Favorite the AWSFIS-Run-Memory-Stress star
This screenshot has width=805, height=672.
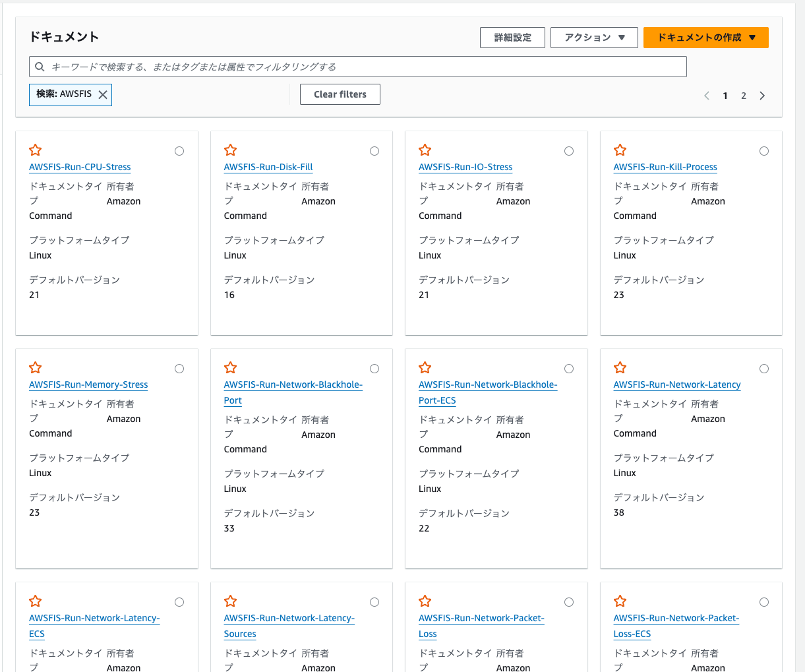coord(36,368)
